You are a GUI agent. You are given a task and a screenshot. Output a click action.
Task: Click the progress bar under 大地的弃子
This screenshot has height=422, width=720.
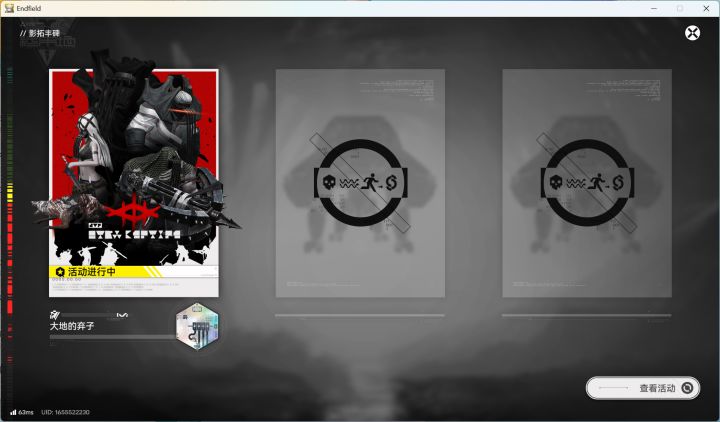[x=112, y=337]
